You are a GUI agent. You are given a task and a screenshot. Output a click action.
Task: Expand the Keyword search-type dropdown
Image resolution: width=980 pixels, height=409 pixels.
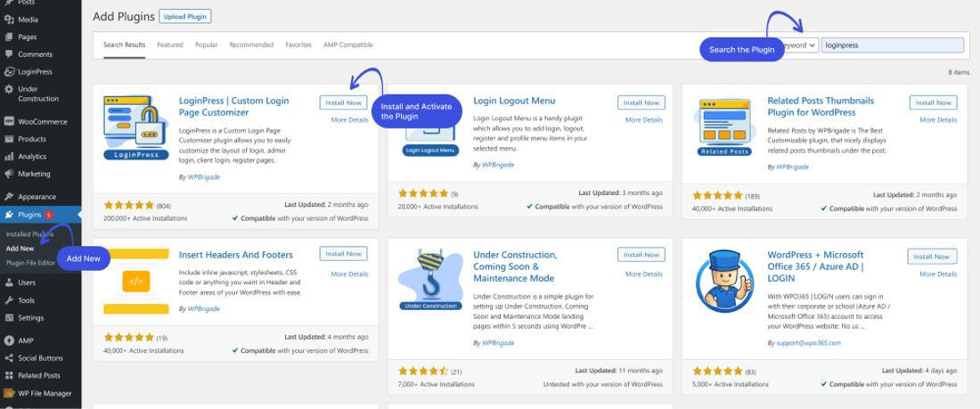pyautogui.click(x=801, y=45)
